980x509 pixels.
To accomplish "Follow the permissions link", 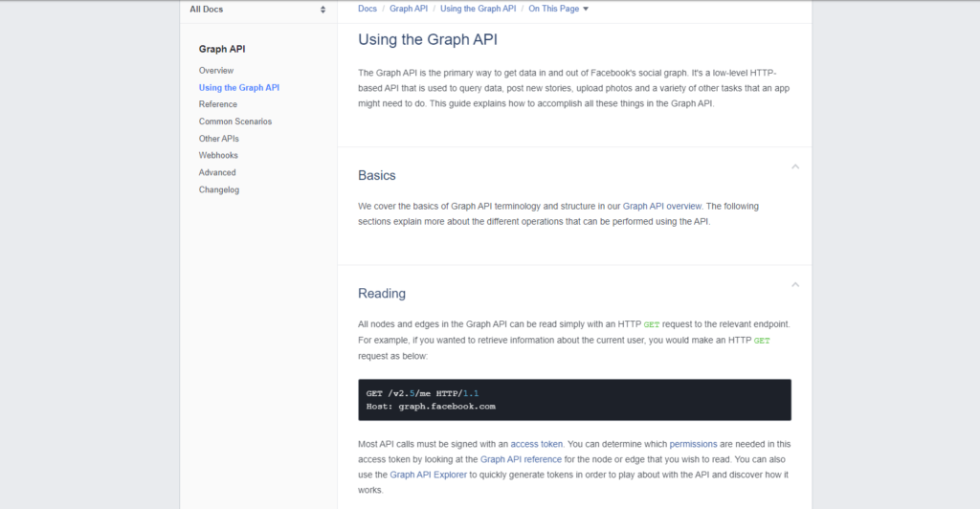I will click(693, 444).
